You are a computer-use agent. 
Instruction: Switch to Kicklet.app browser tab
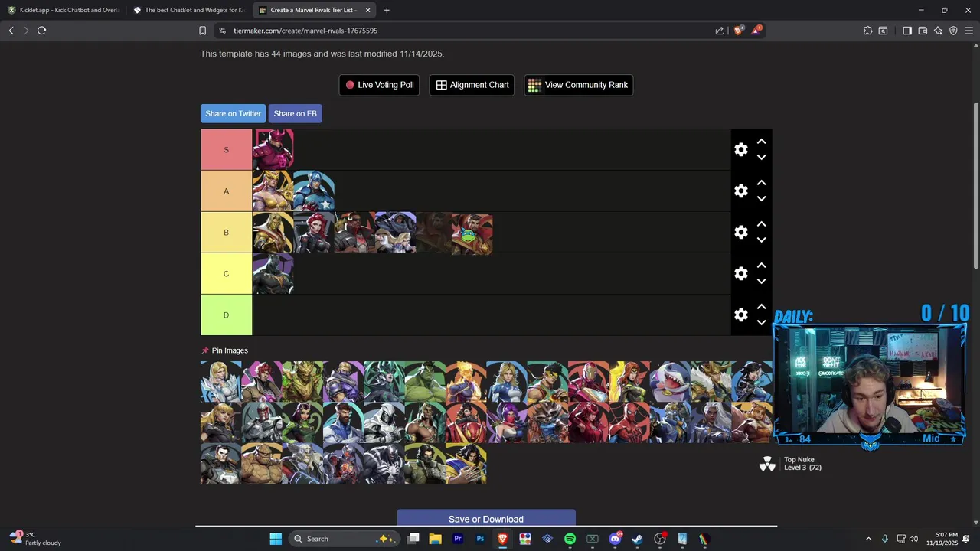[x=64, y=10]
